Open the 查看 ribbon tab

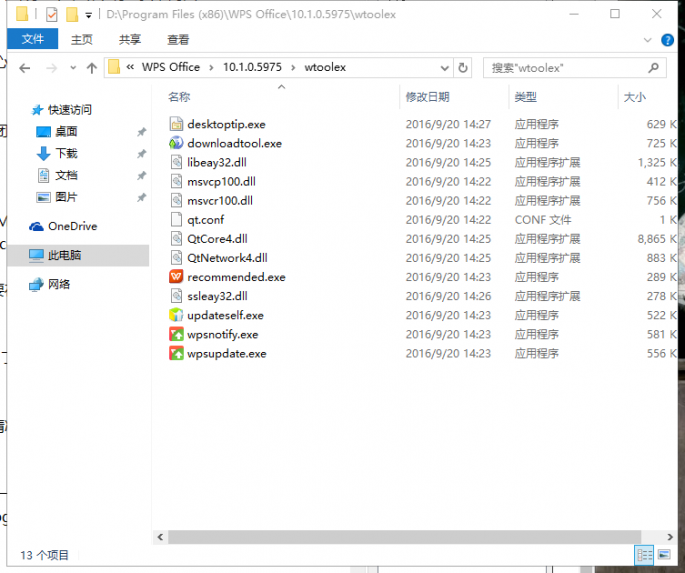pos(178,40)
